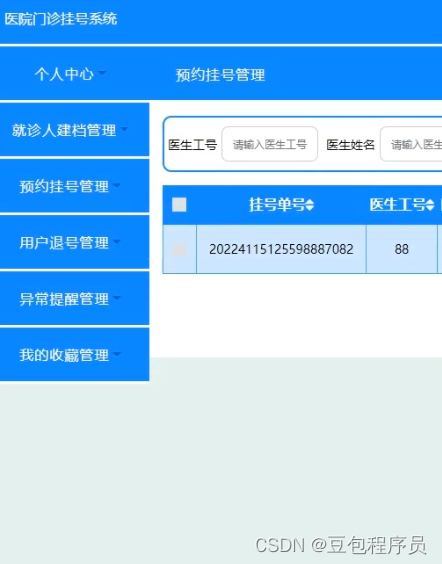Tick the checkbox for row 2022411512559887082

[179, 249]
